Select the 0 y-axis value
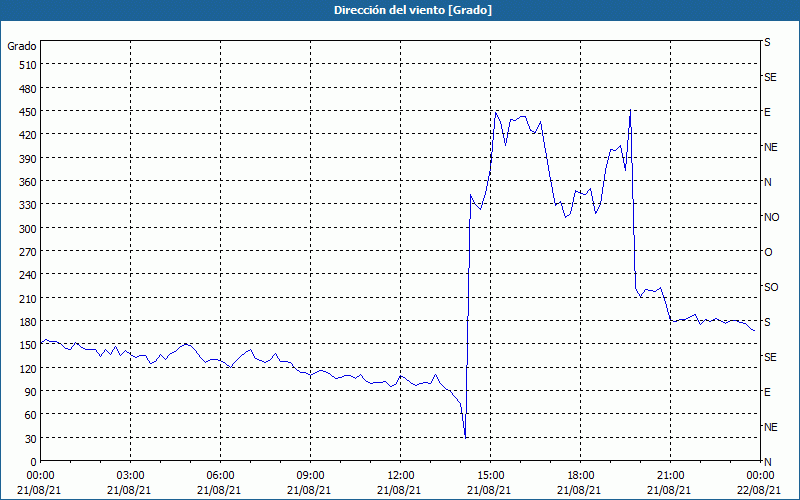Screen dimensions: 800x500 click(x=34, y=462)
